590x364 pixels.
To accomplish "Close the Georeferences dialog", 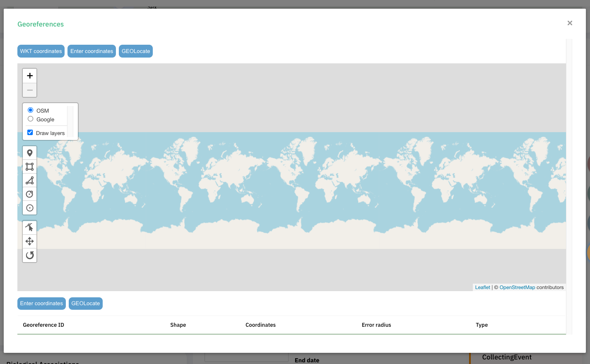I will point(570,23).
